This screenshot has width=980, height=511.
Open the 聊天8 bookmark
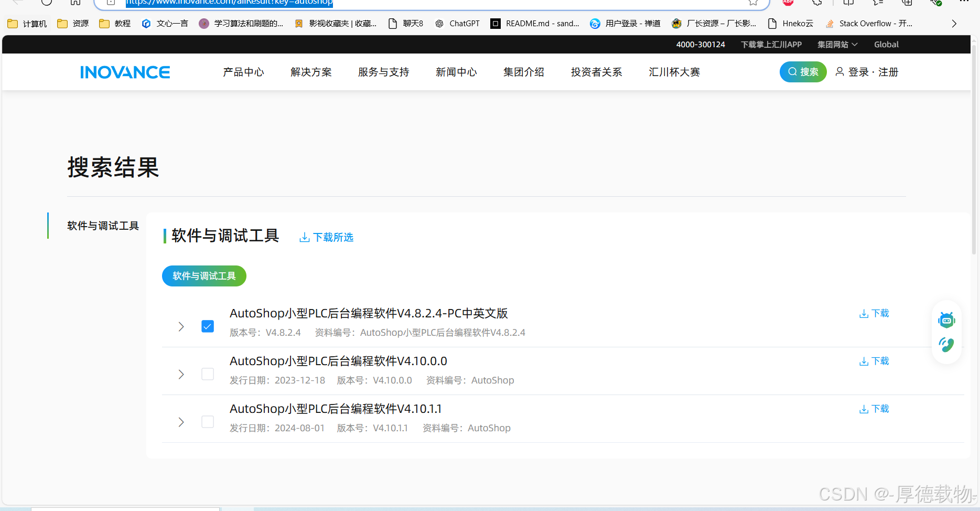click(406, 24)
